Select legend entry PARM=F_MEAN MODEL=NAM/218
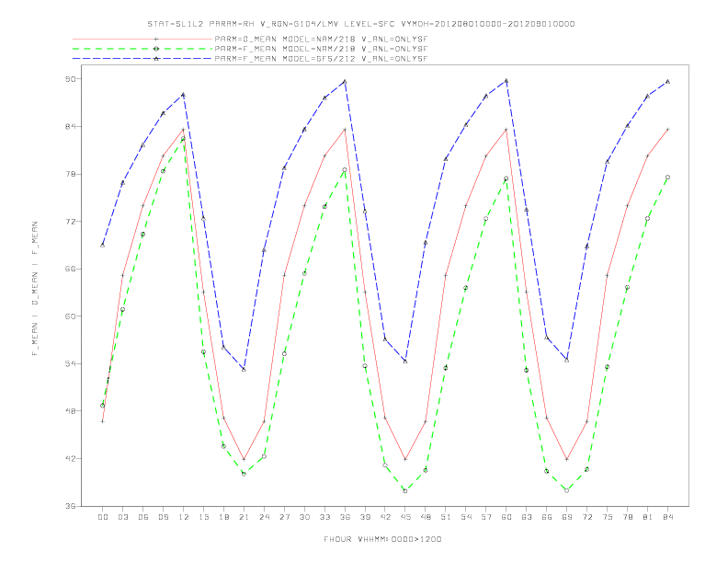 tap(322, 49)
